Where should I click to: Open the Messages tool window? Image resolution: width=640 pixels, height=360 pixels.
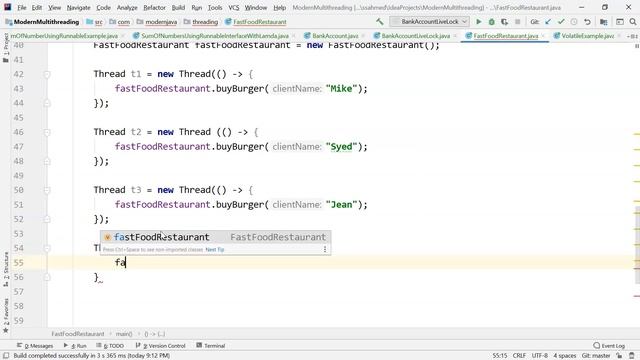coord(35,346)
